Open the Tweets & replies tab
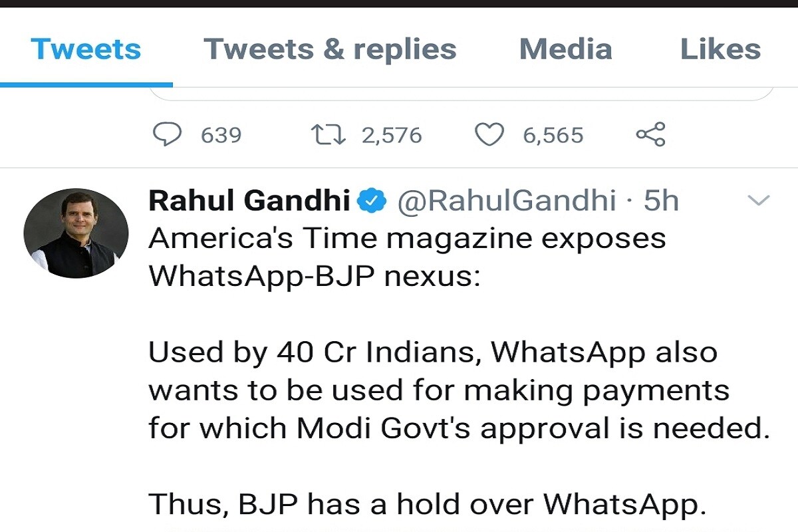The height and width of the screenshot is (532, 798). (x=330, y=49)
